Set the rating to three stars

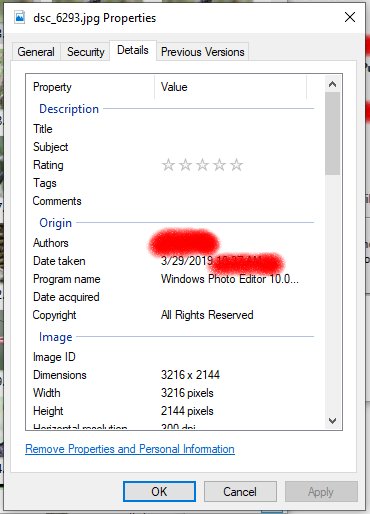202,165
